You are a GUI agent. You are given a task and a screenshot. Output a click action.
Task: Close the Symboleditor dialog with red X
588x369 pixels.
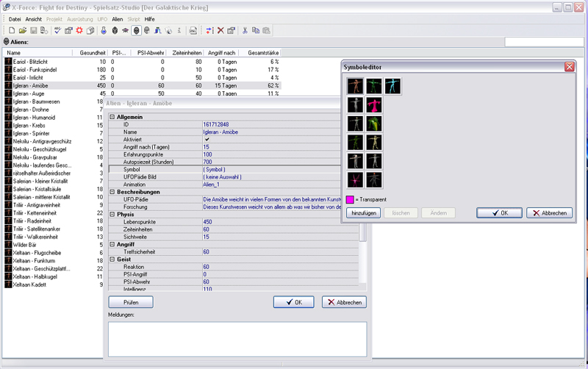point(569,67)
